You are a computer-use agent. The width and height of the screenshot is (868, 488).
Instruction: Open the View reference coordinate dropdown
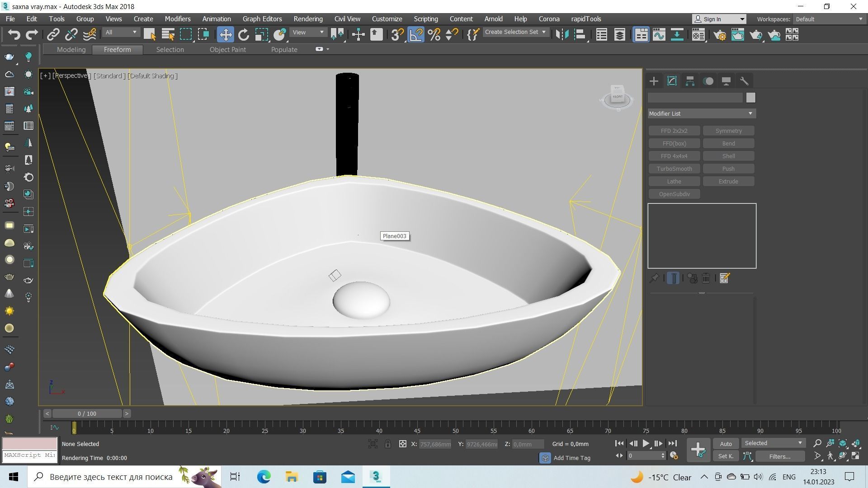tap(308, 32)
